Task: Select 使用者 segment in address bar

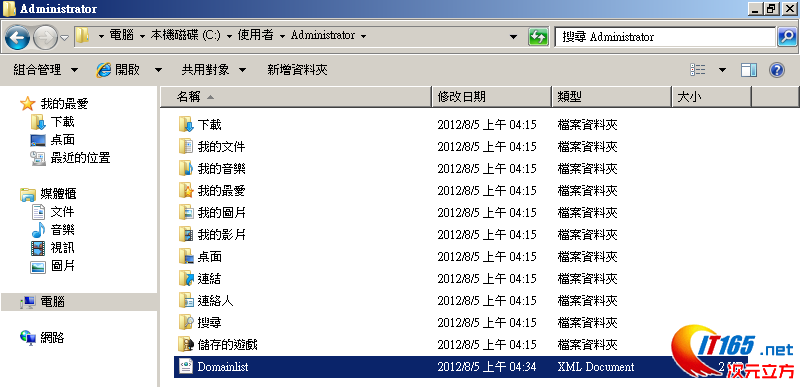Action: pos(256,36)
